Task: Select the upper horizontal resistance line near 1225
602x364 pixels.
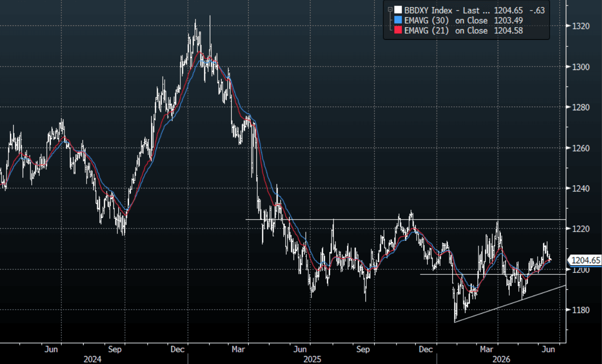Action: click(x=406, y=220)
